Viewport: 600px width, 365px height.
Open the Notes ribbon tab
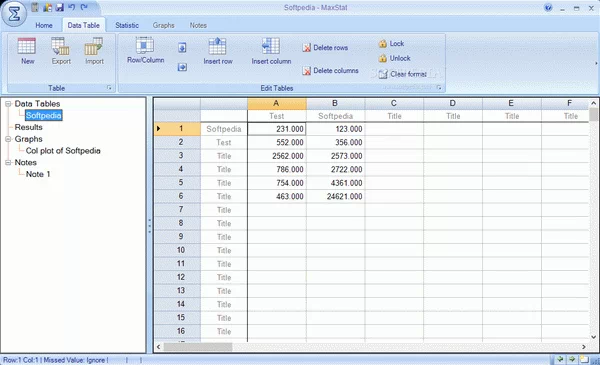point(198,25)
